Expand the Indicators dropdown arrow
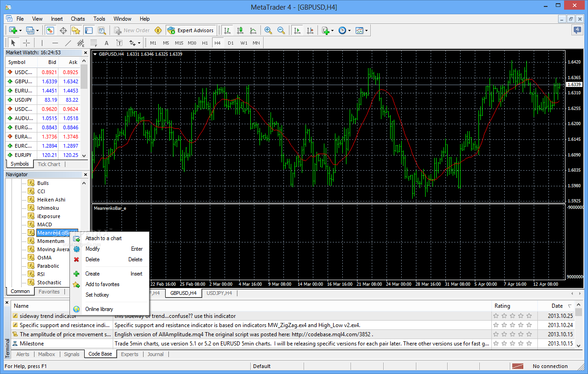Image resolution: width=588 pixels, height=374 pixels. pos(333,31)
